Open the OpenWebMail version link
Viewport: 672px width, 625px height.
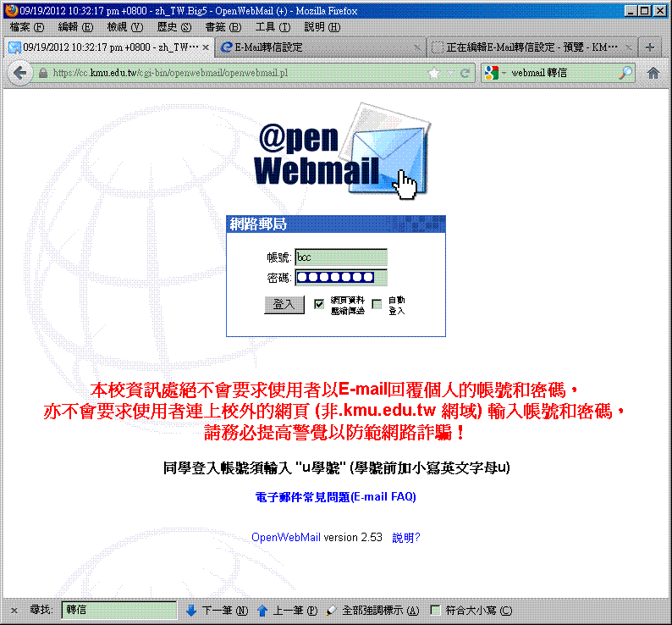point(286,537)
